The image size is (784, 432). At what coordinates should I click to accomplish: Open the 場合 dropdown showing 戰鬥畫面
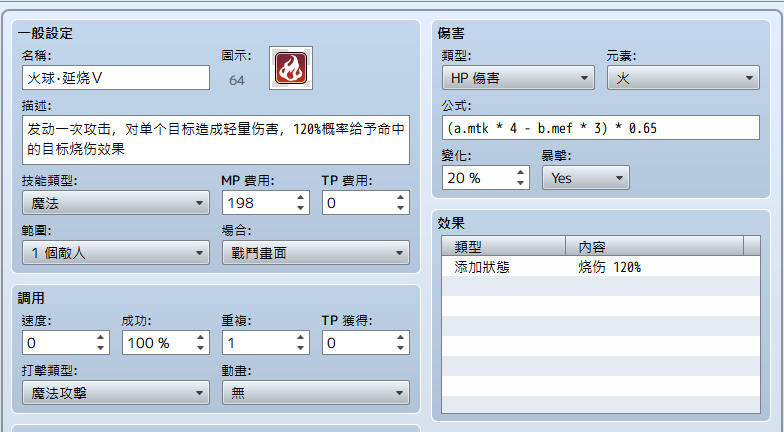coord(316,253)
